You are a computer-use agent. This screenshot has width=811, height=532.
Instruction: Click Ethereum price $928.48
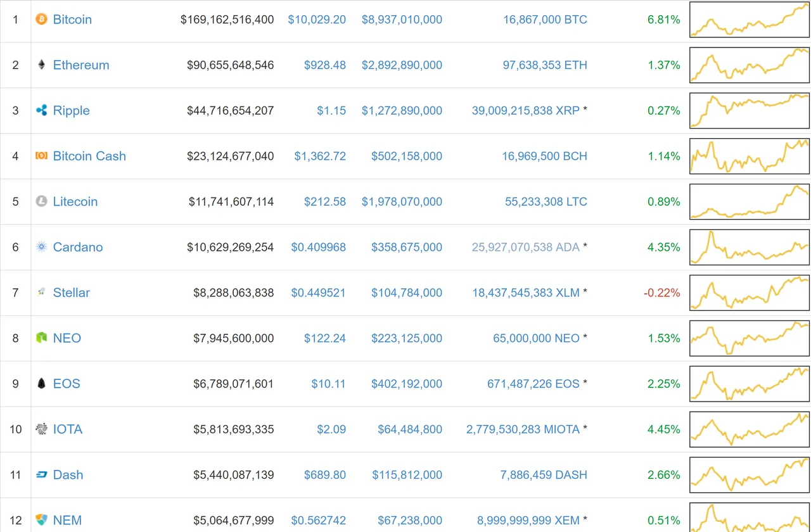[x=325, y=65]
